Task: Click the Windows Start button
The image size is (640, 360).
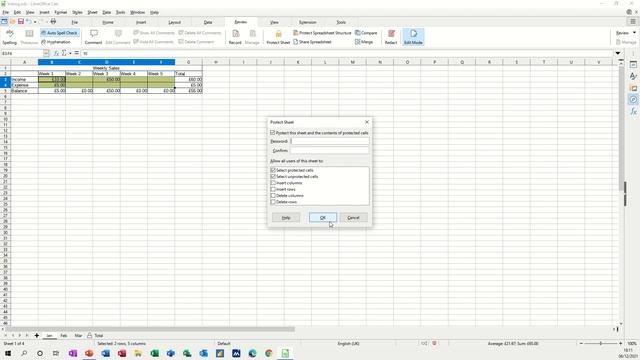Action: 8,353
